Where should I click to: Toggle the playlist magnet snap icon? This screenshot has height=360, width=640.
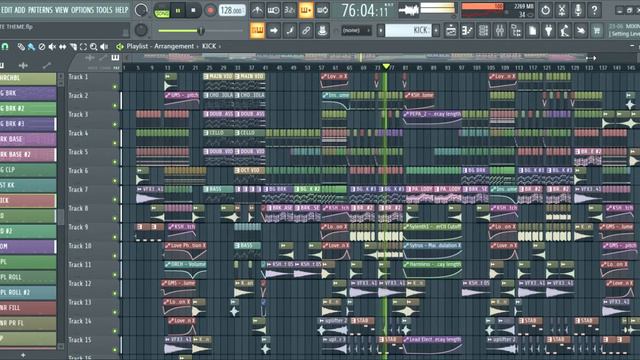(x=5, y=47)
